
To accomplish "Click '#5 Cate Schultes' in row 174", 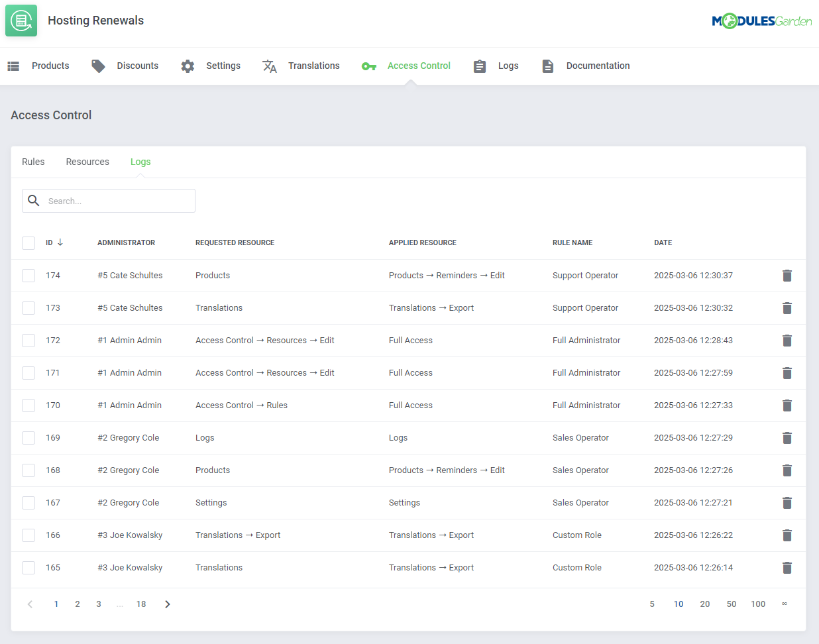I will 130,276.
